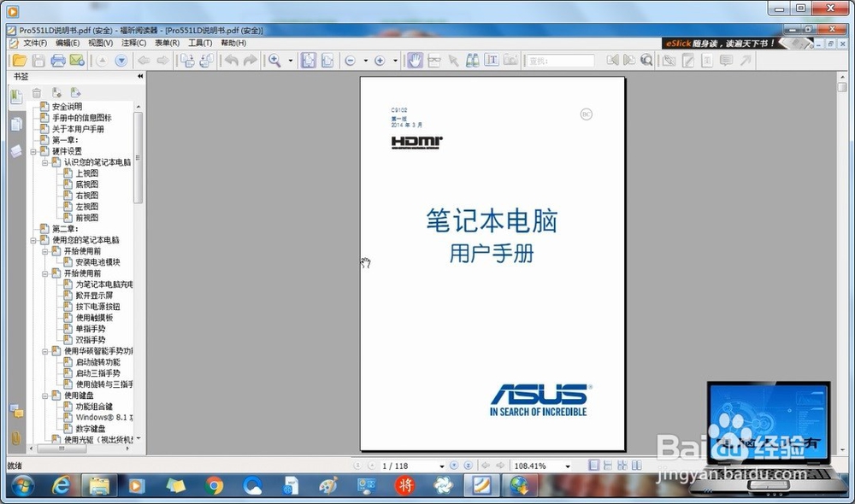Go to next page using toolbar down arrow

(x=121, y=61)
